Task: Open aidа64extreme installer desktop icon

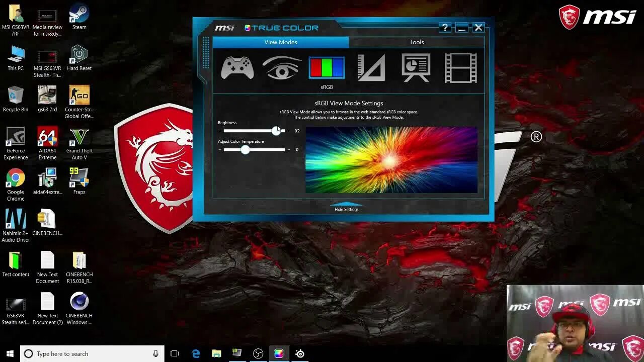Action: (47, 182)
